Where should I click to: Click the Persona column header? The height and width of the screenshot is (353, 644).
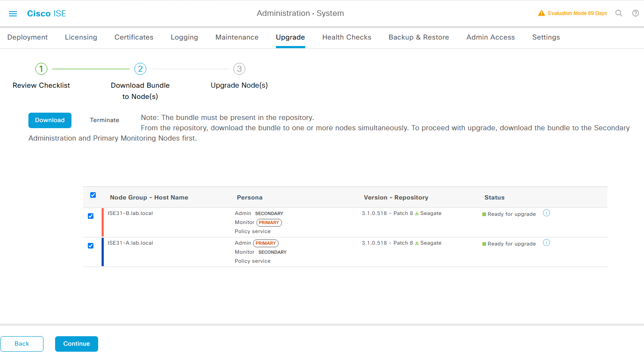coord(250,197)
